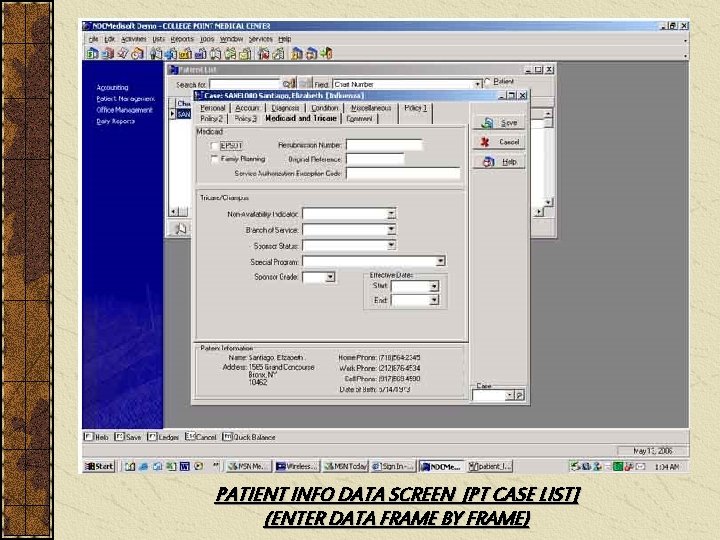Check the Family Planning checkbox
This screenshot has height=540, width=720.
pyautogui.click(x=214, y=159)
